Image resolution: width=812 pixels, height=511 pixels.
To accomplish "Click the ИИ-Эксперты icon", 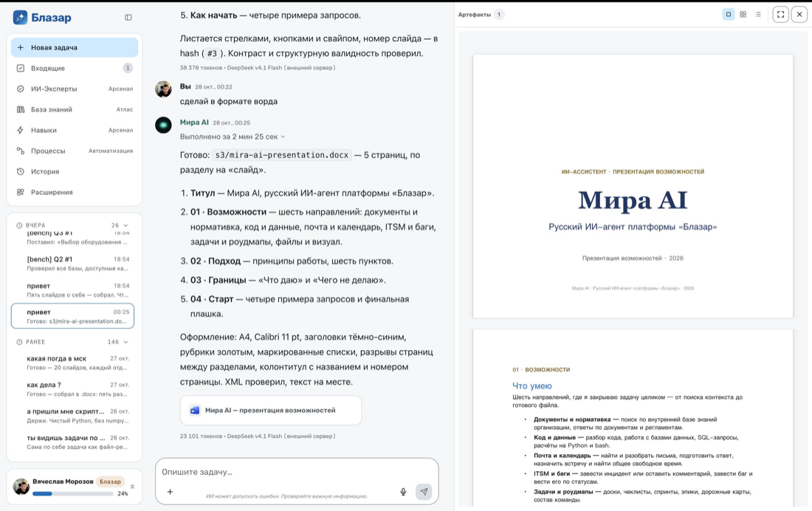I will tap(20, 89).
